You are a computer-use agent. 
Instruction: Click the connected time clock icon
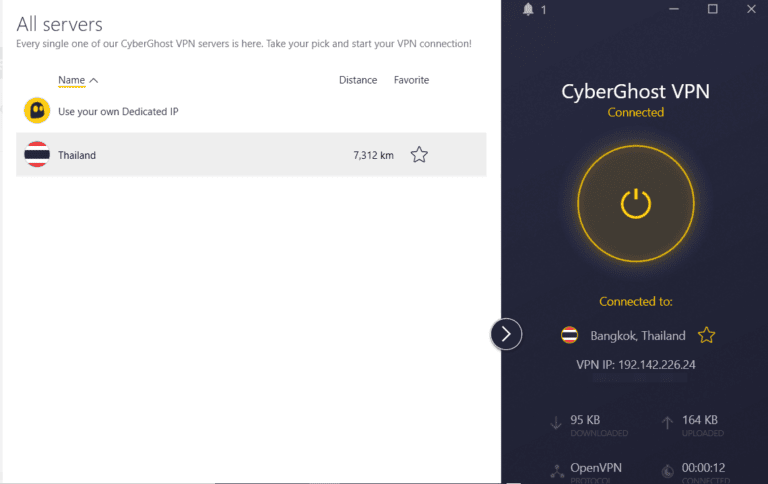point(667,470)
